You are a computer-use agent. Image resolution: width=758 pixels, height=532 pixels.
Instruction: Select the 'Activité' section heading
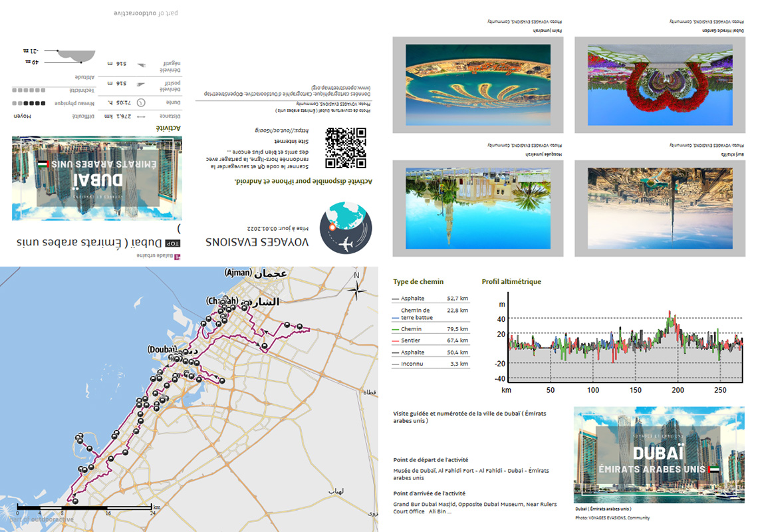click(168, 128)
